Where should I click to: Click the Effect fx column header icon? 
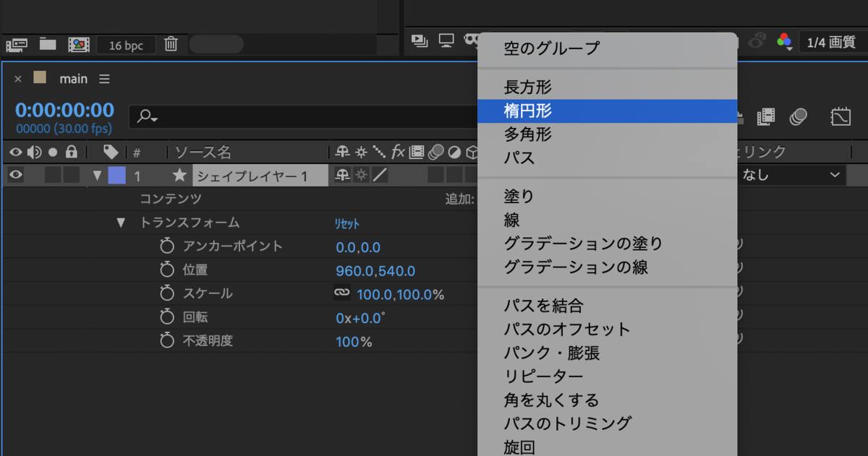(x=399, y=152)
